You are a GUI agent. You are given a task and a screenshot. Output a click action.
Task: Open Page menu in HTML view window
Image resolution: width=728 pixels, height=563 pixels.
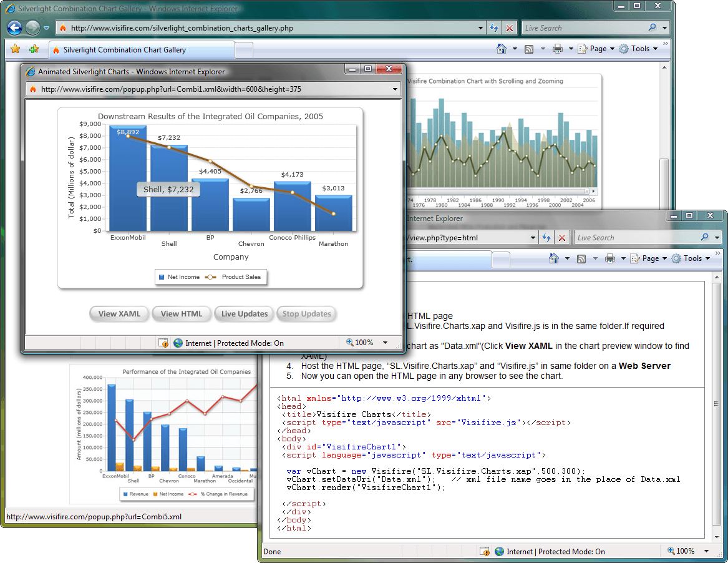pos(649,259)
